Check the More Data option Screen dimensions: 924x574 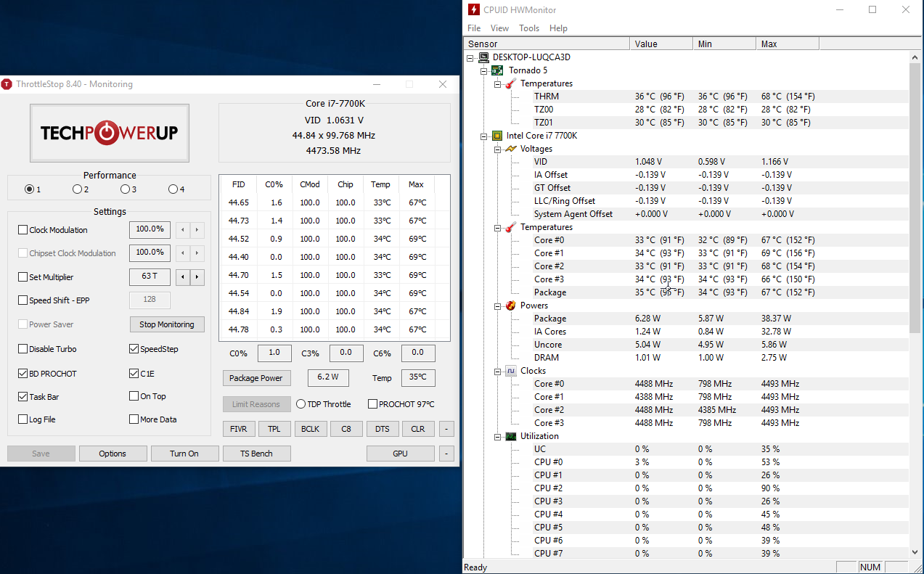(134, 419)
